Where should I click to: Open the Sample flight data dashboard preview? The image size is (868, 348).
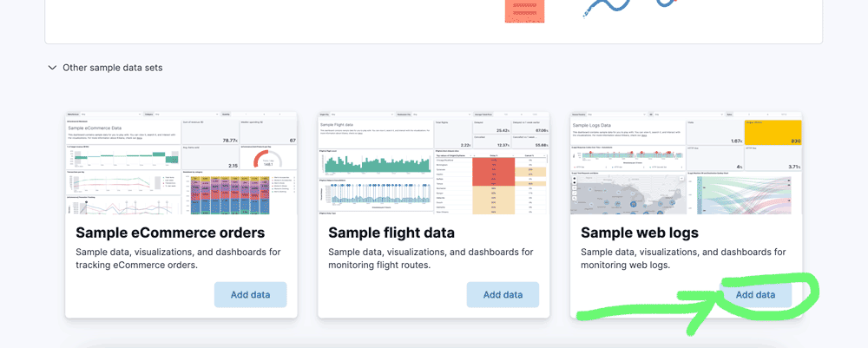(x=433, y=163)
